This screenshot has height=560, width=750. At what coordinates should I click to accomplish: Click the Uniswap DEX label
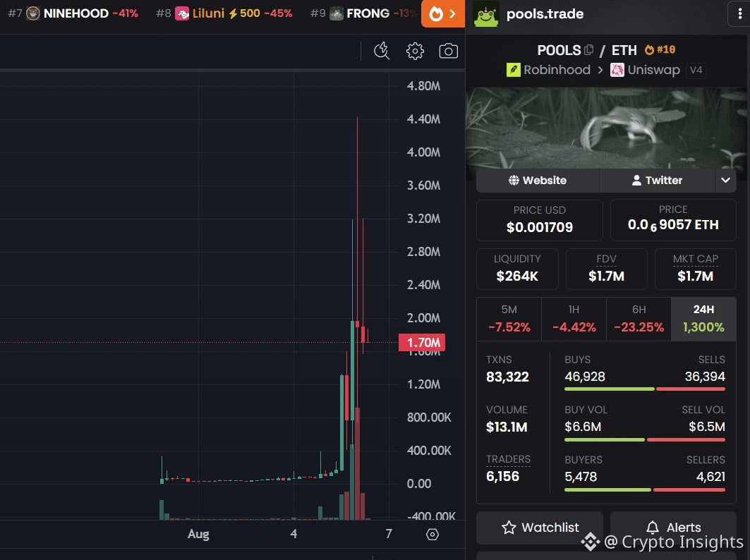(653, 70)
